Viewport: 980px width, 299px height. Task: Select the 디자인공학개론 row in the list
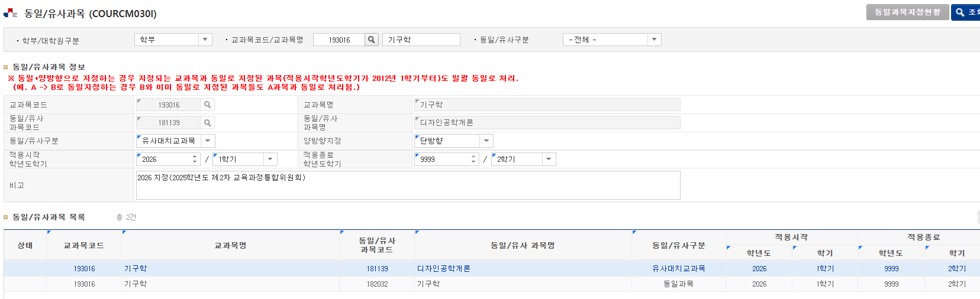(x=444, y=269)
